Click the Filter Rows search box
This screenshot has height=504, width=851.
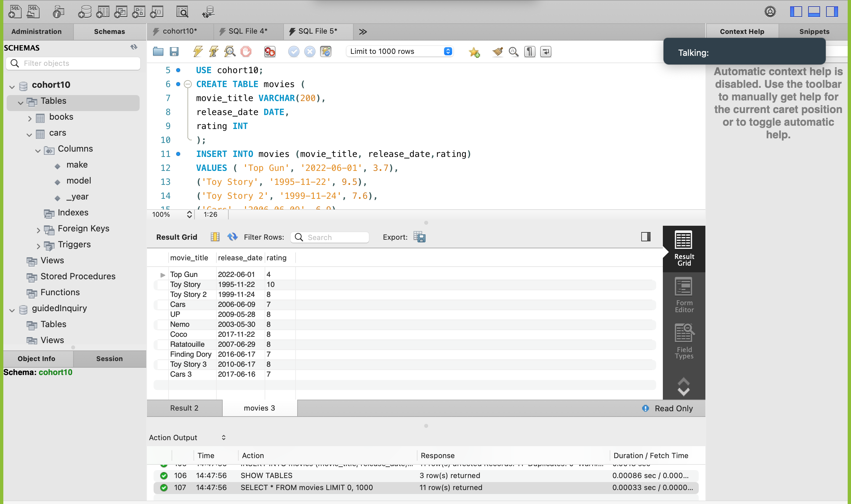click(x=329, y=237)
